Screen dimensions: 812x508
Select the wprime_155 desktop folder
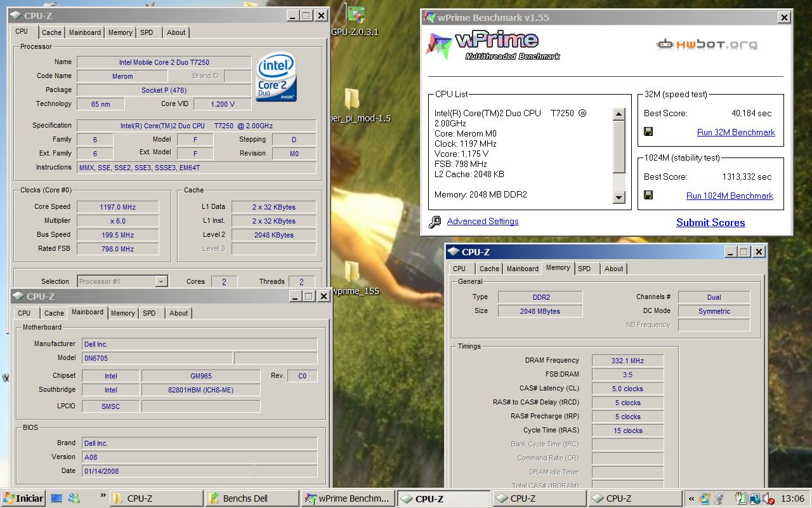point(353,279)
